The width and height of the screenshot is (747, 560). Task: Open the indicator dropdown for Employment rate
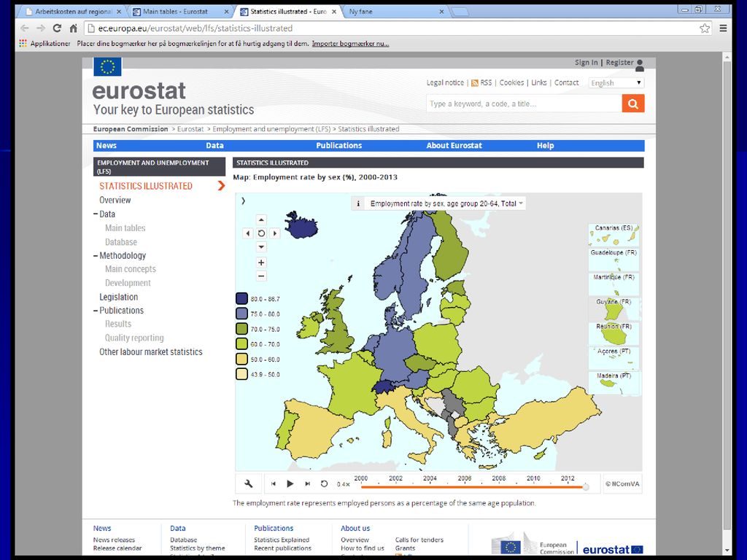(x=447, y=204)
